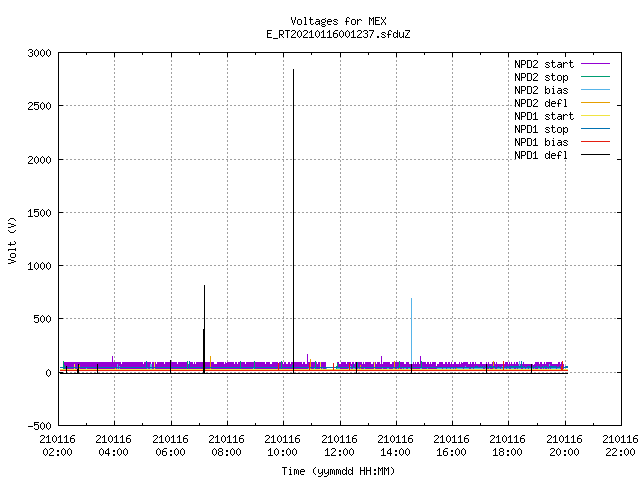
Task: Click the 1500 y-axis tick label
Action: click(40, 213)
